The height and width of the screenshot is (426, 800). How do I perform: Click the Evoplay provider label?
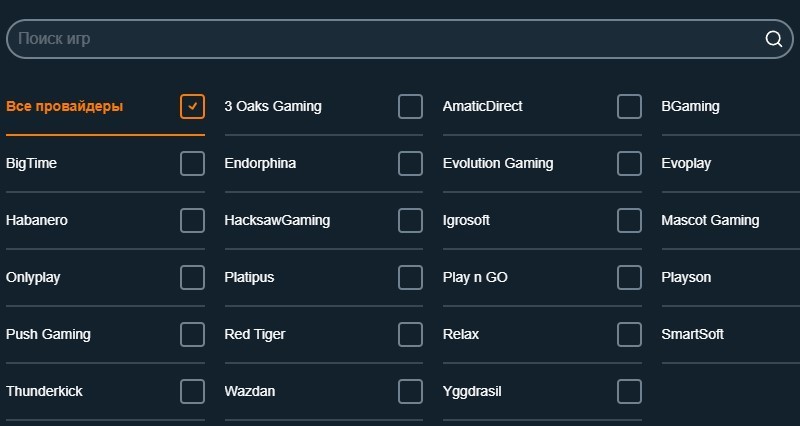[x=686, y=163]
